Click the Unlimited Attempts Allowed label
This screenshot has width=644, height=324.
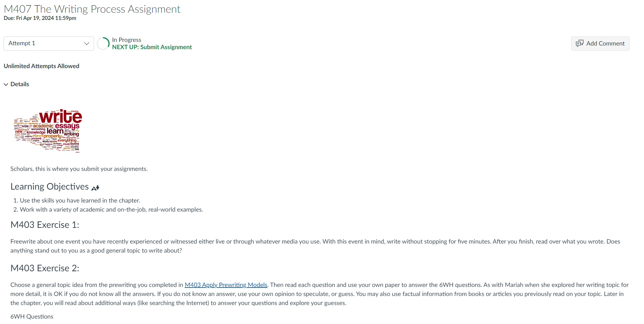point(42,66)
